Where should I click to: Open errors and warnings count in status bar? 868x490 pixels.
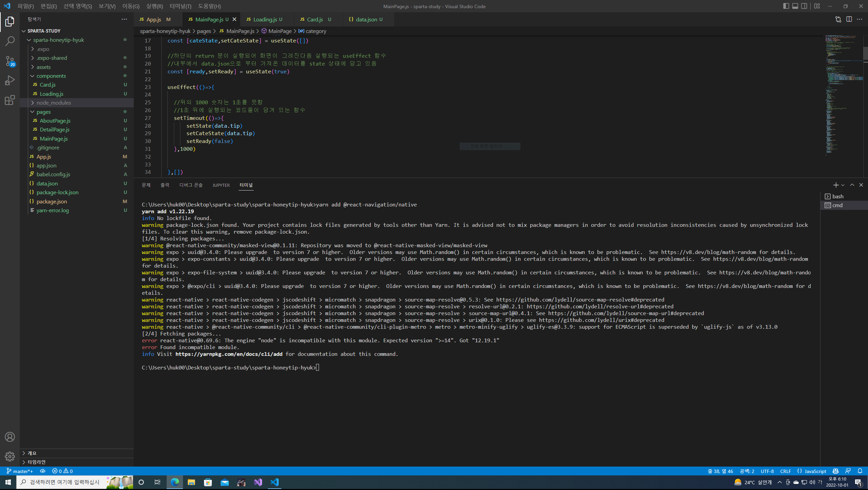click(x=62, y=471)
